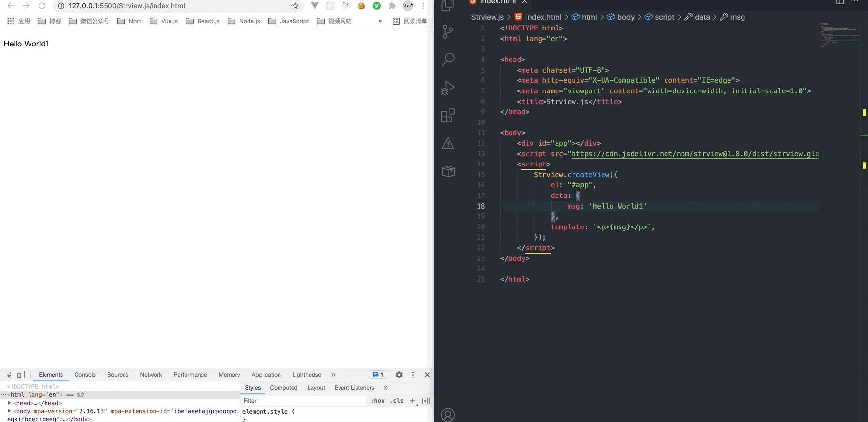The width and height of the screenshot is (868, 422).
Task: Open the Search view in VS Code
Action: click(x=448, y=60)
